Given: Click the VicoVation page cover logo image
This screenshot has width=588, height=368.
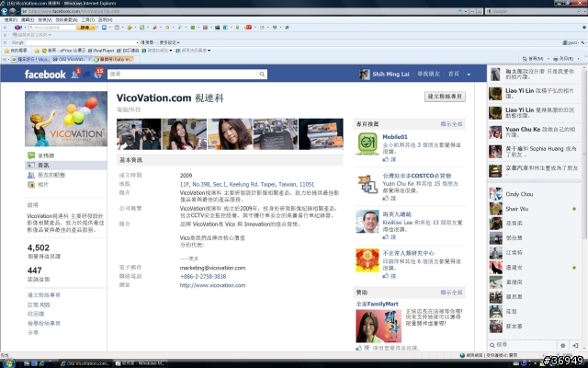Looking at the screenshot, I should tap(66, 119).
